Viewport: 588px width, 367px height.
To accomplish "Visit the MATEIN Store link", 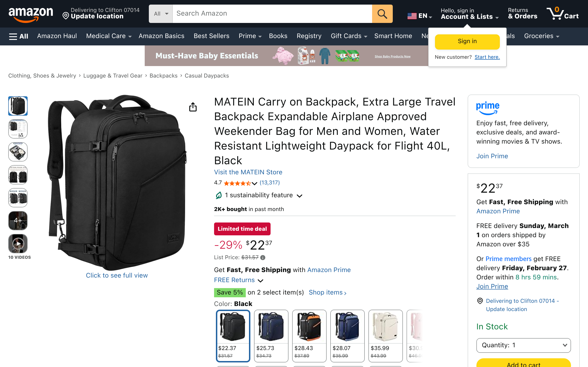I will (248, 172).
